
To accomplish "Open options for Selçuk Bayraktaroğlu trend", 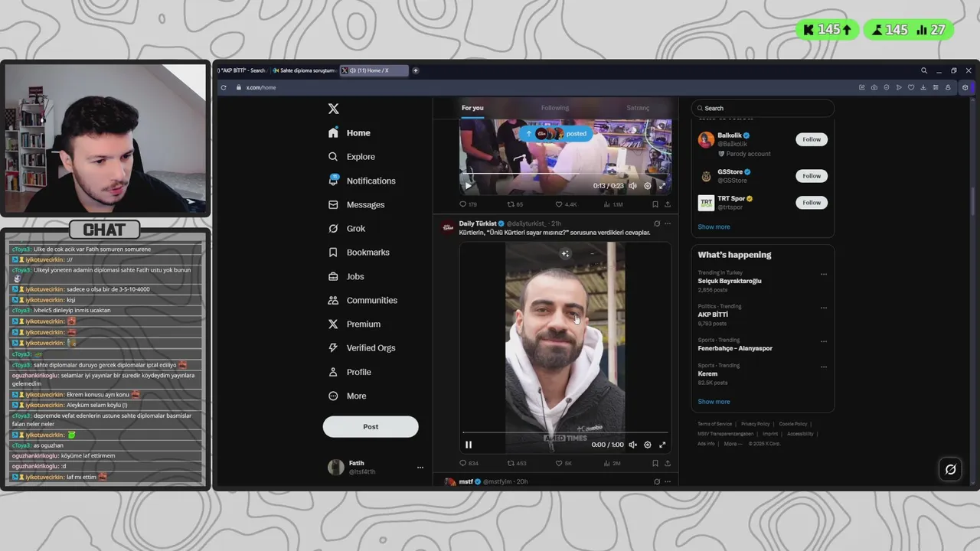I will (824, 274).
